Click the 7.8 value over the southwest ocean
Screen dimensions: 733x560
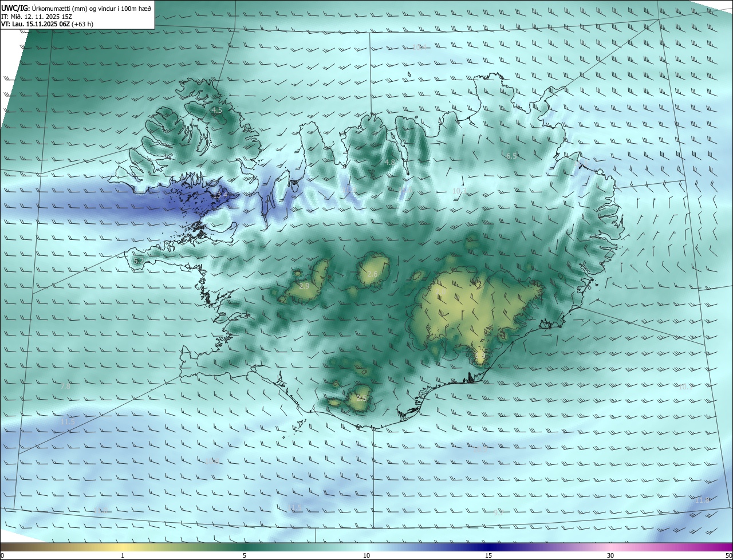[x=65, y=387]
